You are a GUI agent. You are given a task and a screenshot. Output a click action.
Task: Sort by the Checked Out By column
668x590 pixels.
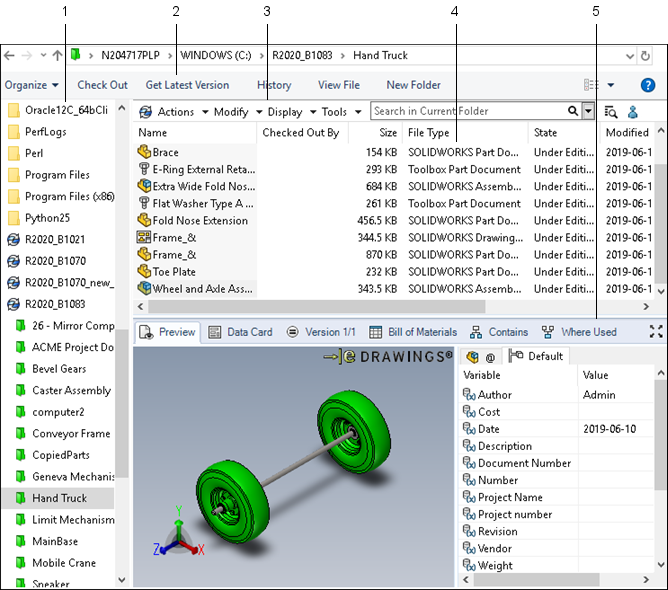pos(301,132)
